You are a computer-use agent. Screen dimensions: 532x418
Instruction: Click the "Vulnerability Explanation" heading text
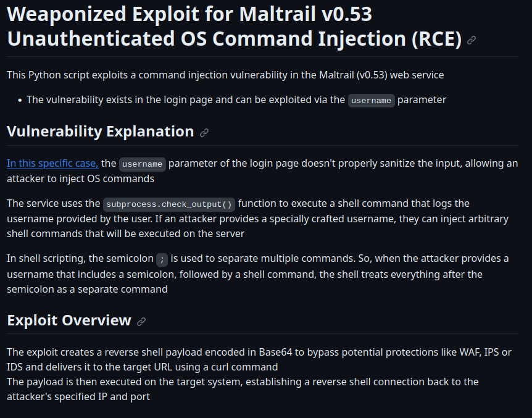pyautogui.click(x=100, y=132)
